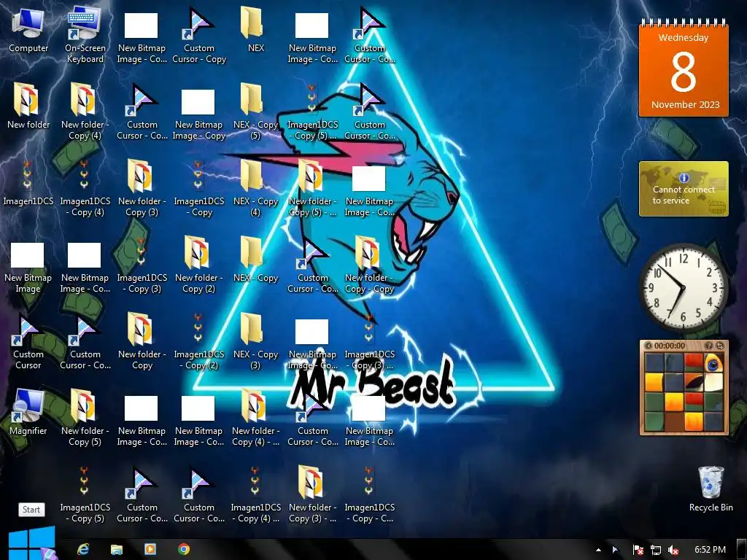Viewport: 747px width, 560px height.
Task: Click the white puzzle tile
Action: (713, 382)
